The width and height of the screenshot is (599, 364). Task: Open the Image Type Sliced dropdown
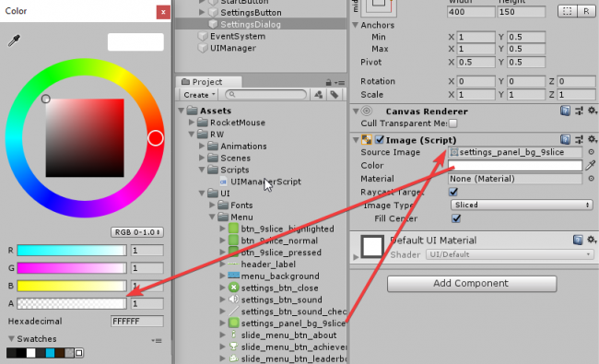(x=522, y=205)
